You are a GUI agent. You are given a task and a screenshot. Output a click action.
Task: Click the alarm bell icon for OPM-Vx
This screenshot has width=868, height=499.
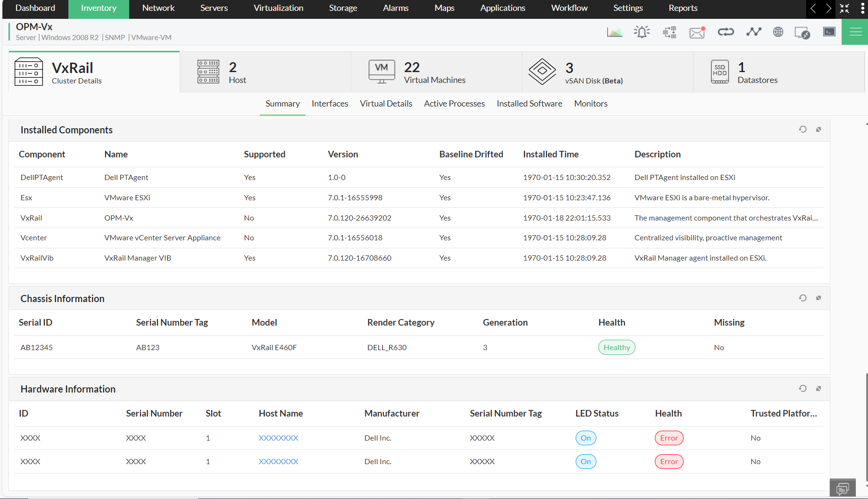pyautogui.click(x=642, y=32)
